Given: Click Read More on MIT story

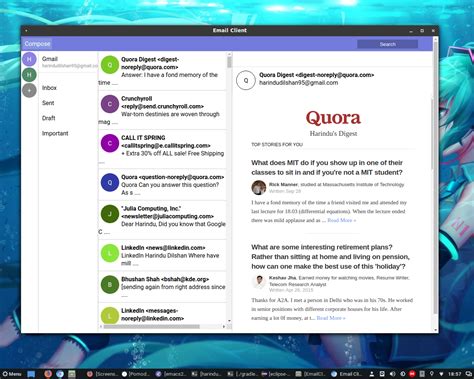Looking at the screenshot, I should click(342, 220).
